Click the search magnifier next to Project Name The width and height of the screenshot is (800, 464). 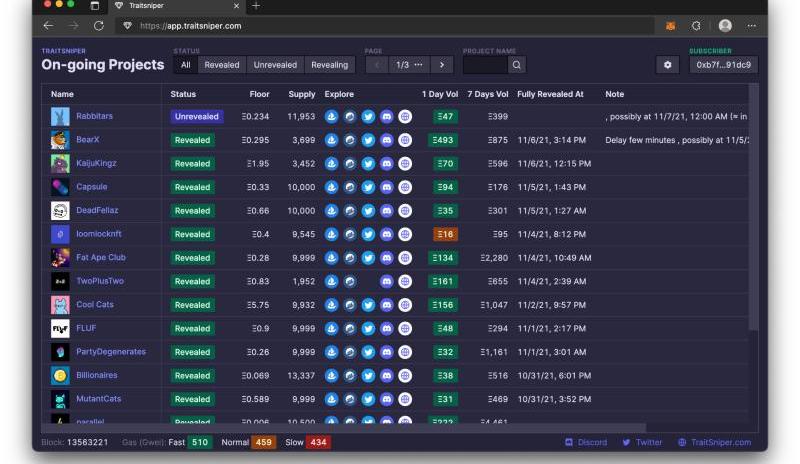click(x=516, y=65)
